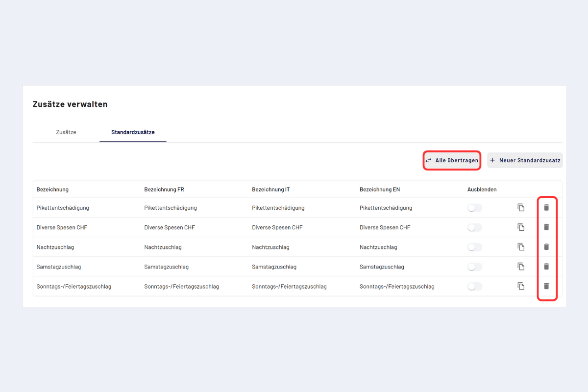Duplicate the Samstagzuschlag entry

tap(521, 267)
